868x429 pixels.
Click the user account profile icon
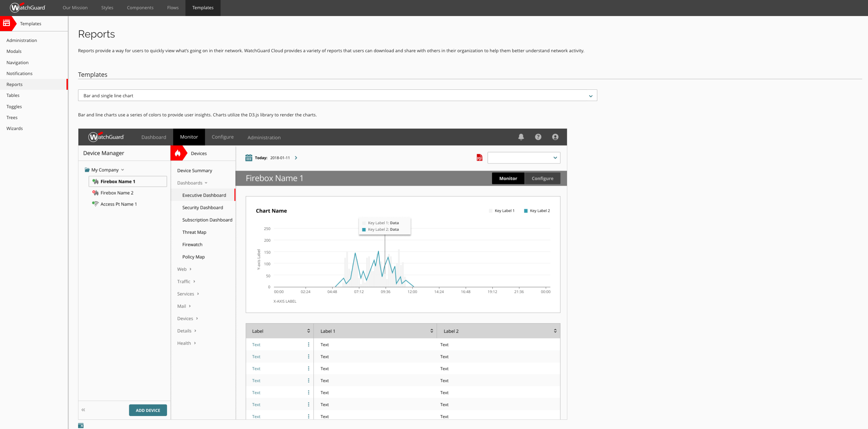555,137
